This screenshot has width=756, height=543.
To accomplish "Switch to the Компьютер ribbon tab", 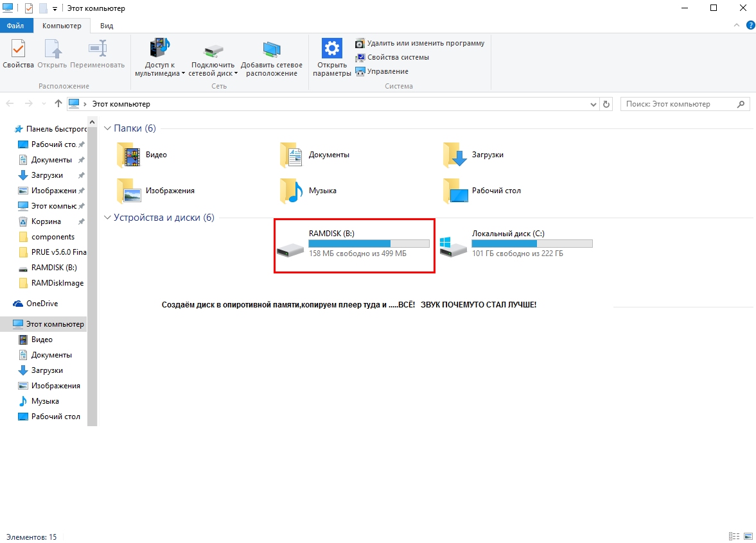I will (62, 26).
